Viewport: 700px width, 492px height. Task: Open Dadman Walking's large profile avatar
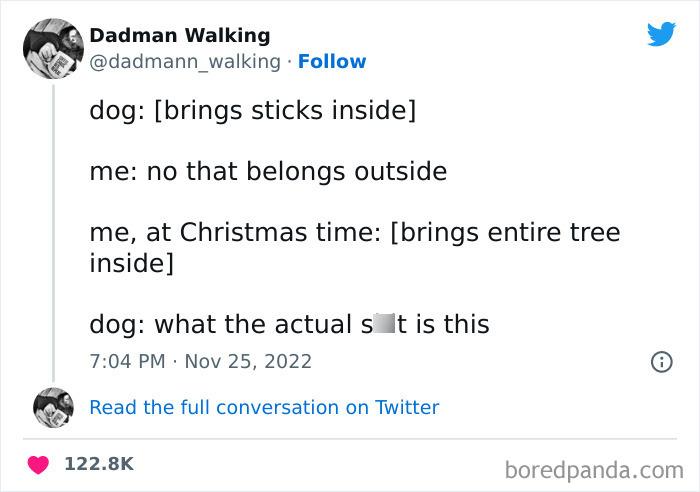[x=53, y=49]
